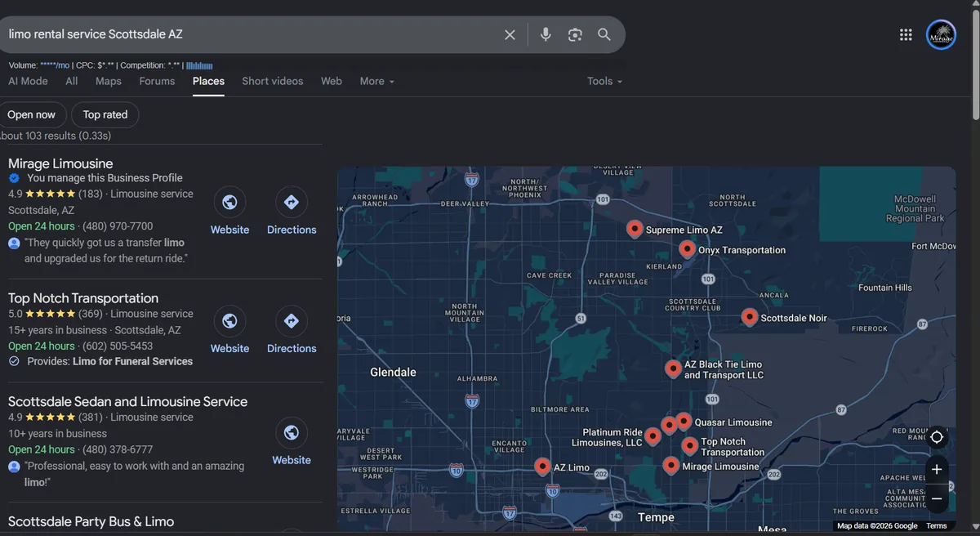Click the page vertical scrollbar
The height and width of the screenshot is (536, 980).
pyautogui.click(x=975, y=65)
